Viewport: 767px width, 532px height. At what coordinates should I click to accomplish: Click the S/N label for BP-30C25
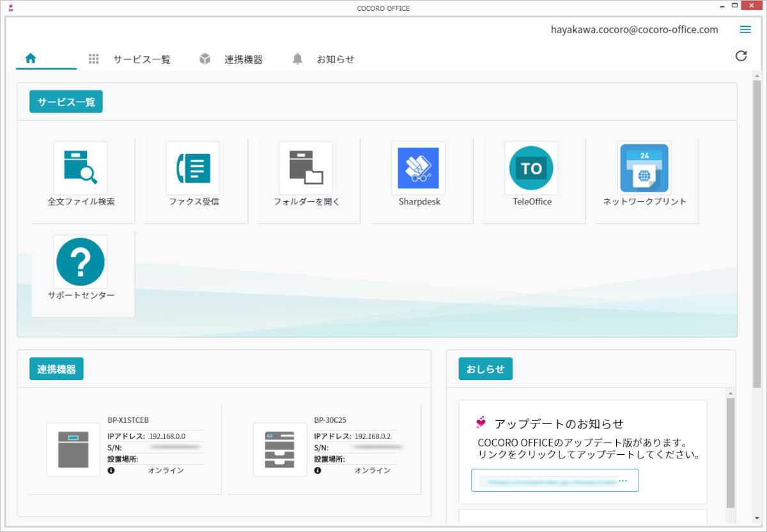pyautogui.click(x=321, y=448)
